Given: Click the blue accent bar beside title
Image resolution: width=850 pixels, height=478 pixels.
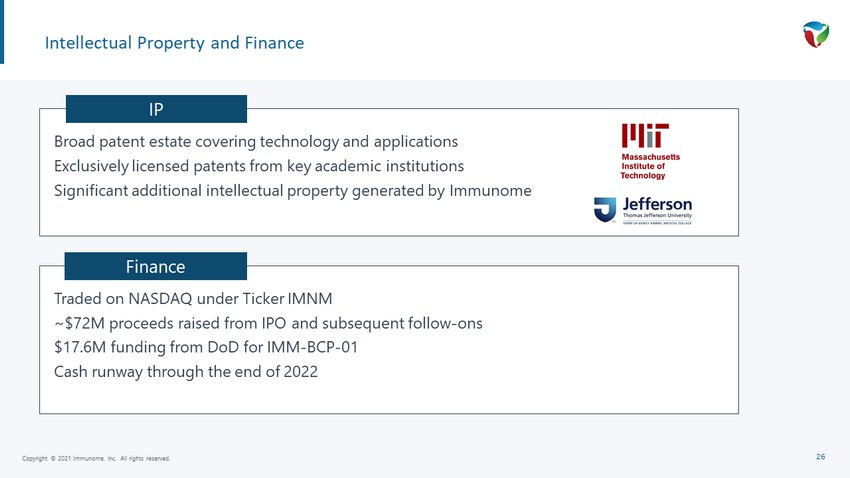Looking at the screenshot, I should click(2, 32).
